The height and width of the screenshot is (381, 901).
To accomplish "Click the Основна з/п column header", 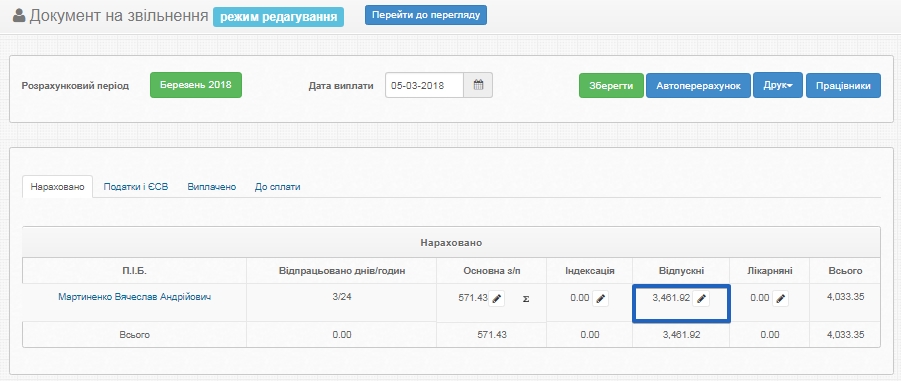I will 492,271.
